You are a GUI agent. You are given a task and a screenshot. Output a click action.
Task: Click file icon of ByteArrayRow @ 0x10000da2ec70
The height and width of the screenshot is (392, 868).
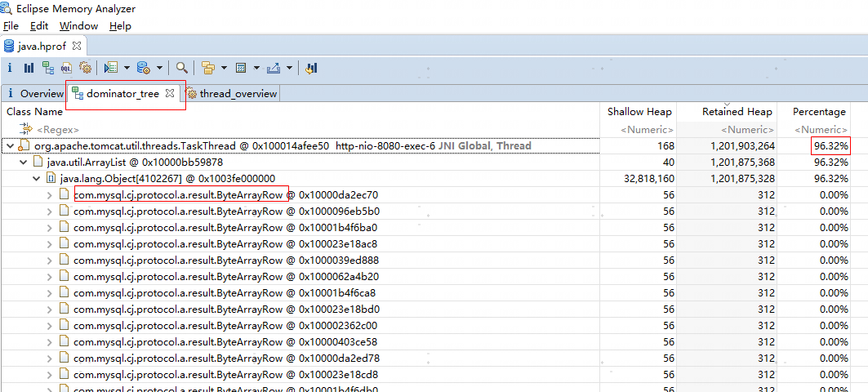(65, 195)
